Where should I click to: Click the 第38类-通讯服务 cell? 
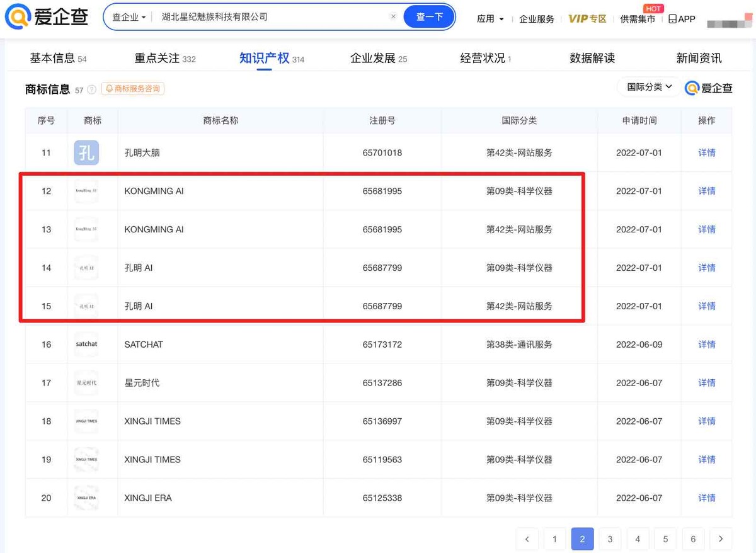coord(519,345)
